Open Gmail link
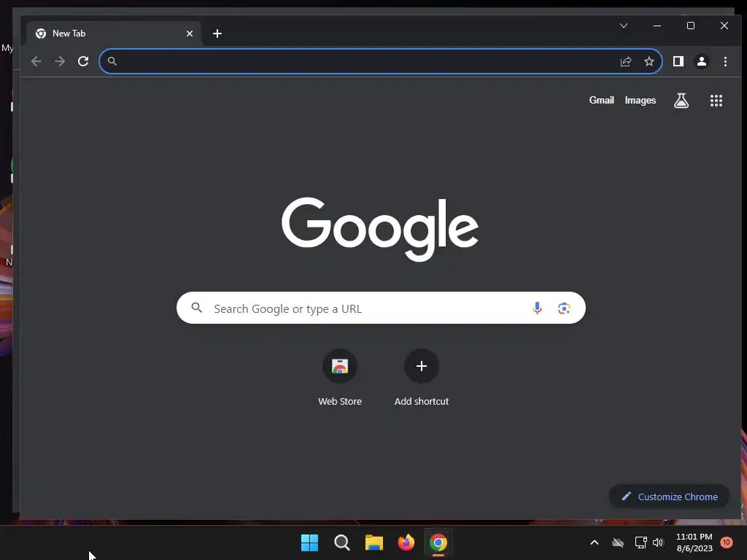This screenshot has width=747, height=560. tap(601, 101)
